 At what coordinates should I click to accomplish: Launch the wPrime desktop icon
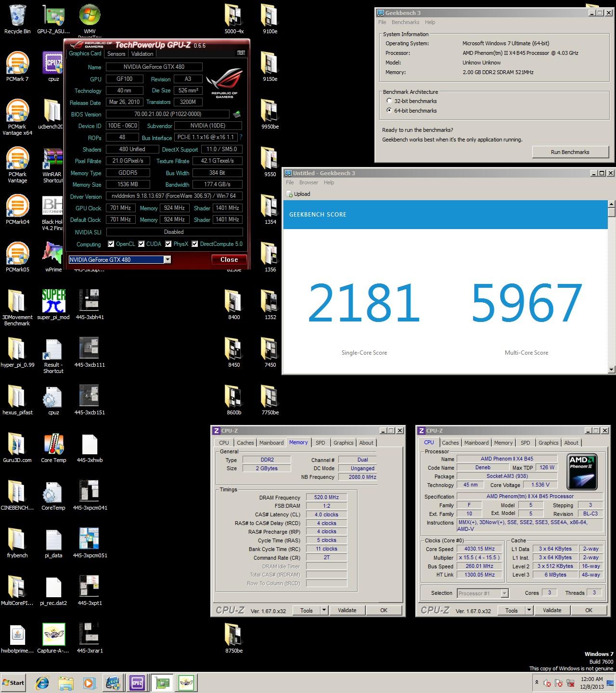point(53,257)
